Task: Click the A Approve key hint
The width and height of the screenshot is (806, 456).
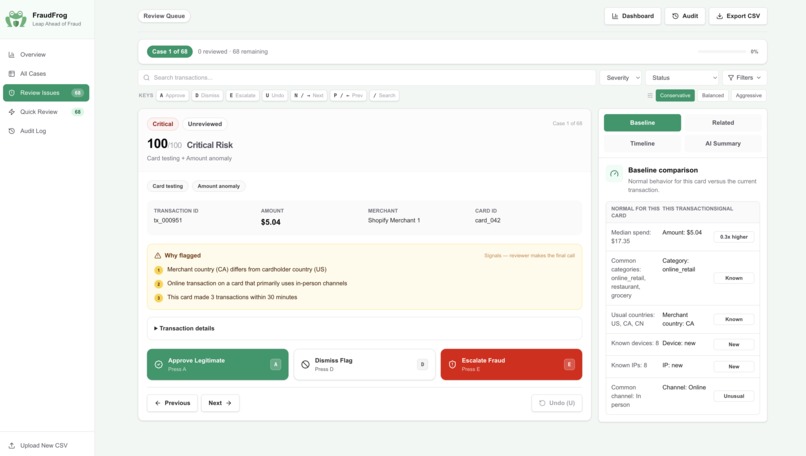Action: 172,95
